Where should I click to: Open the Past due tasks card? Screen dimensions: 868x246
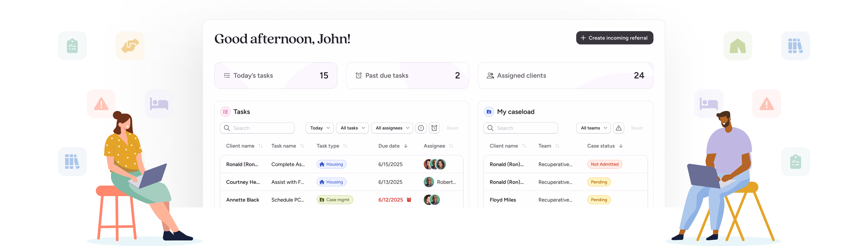407,76
